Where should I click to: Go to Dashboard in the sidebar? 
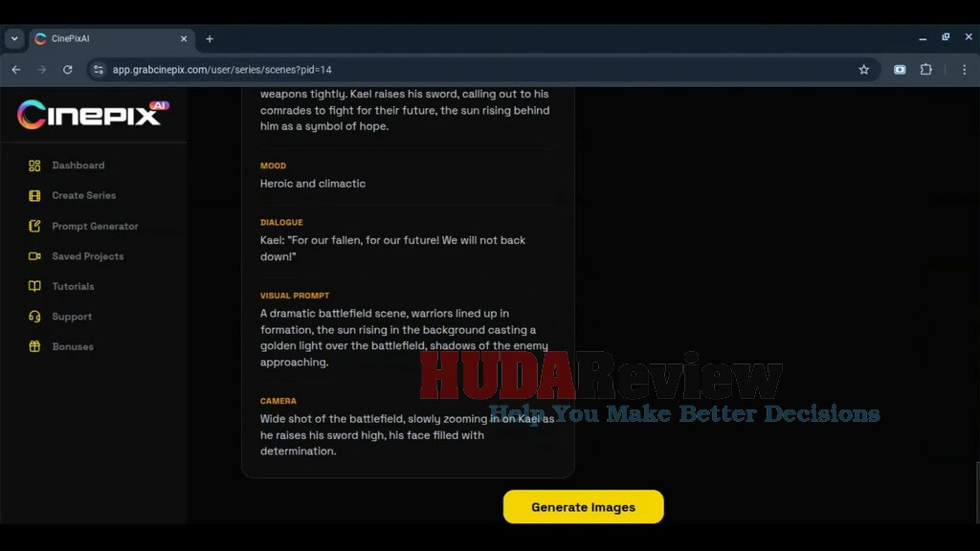click(x=78, y=165)
